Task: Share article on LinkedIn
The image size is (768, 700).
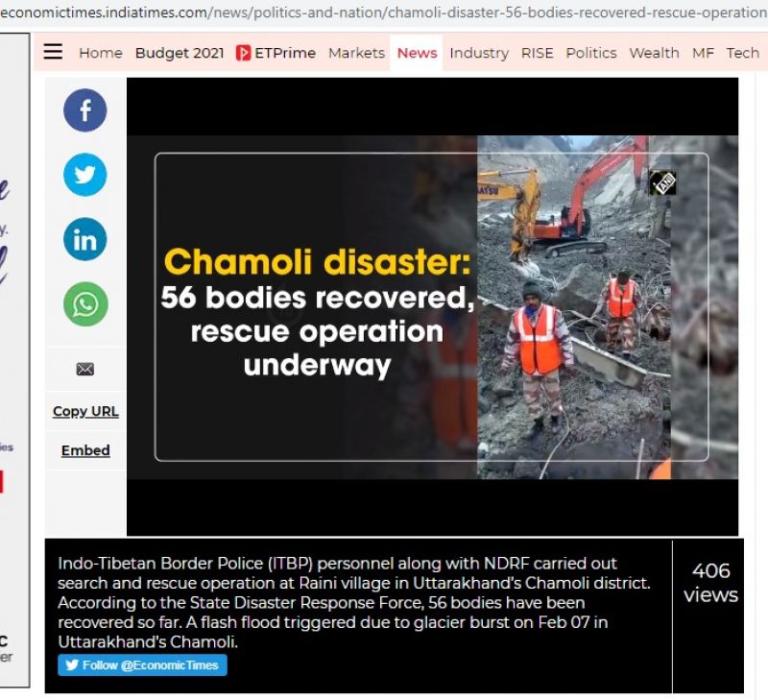Action: pos(85,239)
